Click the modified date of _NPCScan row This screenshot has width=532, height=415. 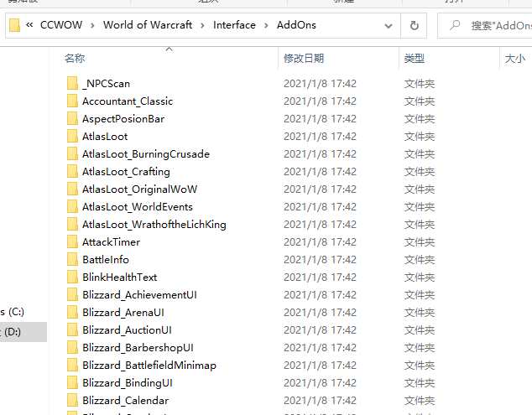[320, 83]
